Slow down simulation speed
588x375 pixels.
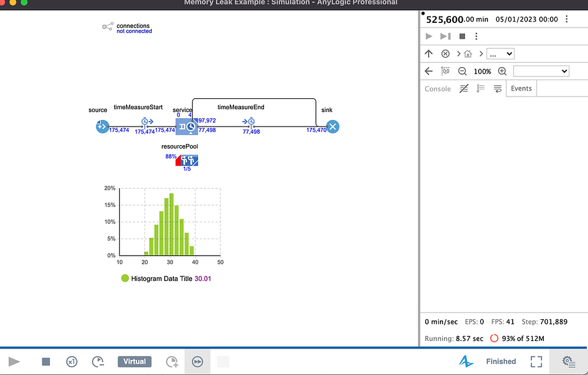tap(98, 361)
